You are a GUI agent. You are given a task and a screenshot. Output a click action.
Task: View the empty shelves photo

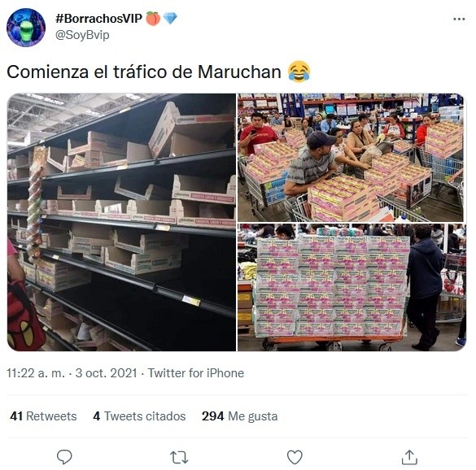pyautogui.click(x=121, y=222)
